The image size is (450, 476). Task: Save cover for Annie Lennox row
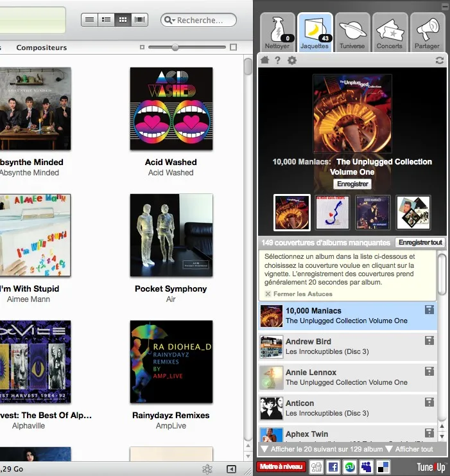point(429,371)
